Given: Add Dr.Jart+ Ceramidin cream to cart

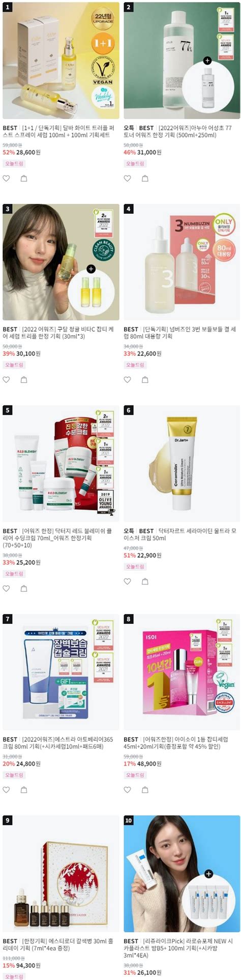Looking at the screenshot, I should [x=145, y=582].
